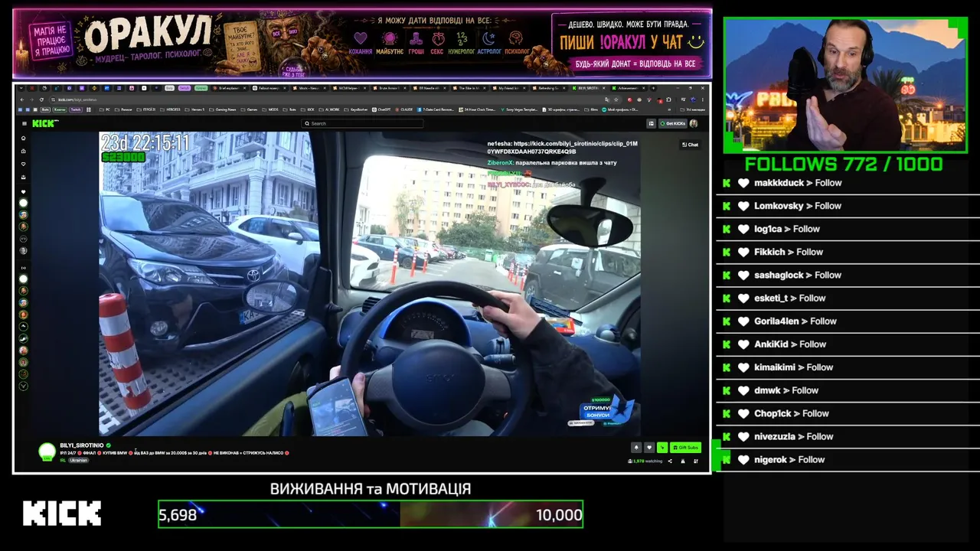Click the AnkiKid Follow alert entry
Image resolution: width=980 pixels, height=551 pixels.
848,344
